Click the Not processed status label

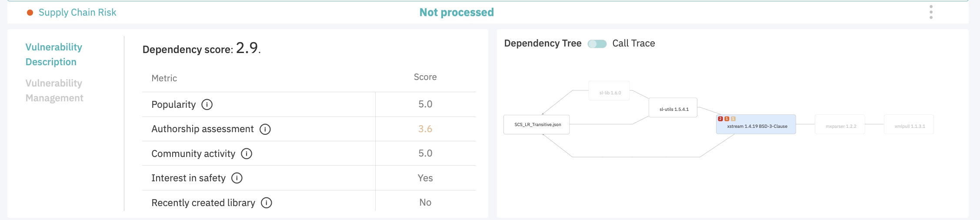pyautogui.click(x=457, y=13)
